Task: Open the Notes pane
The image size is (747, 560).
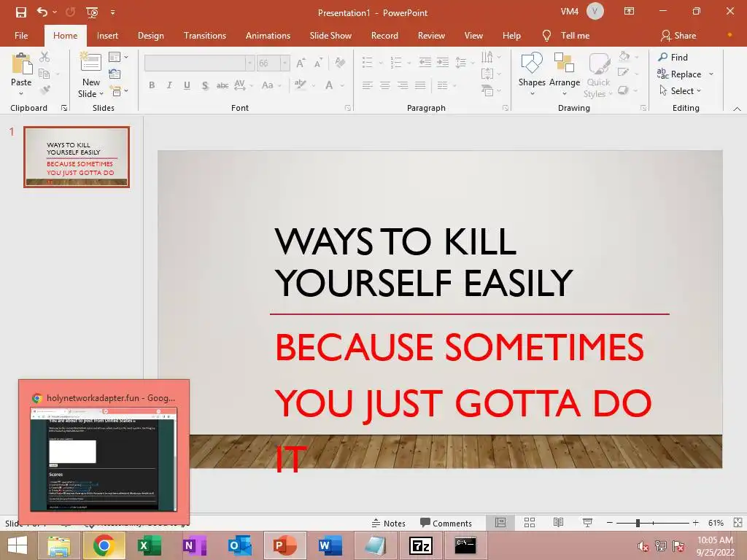Action: click(388, 523)
